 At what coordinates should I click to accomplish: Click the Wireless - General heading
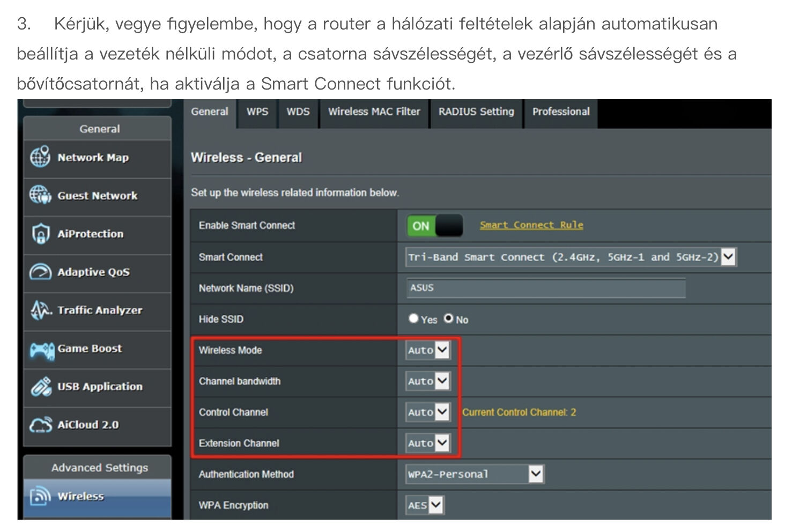[247, 158]
